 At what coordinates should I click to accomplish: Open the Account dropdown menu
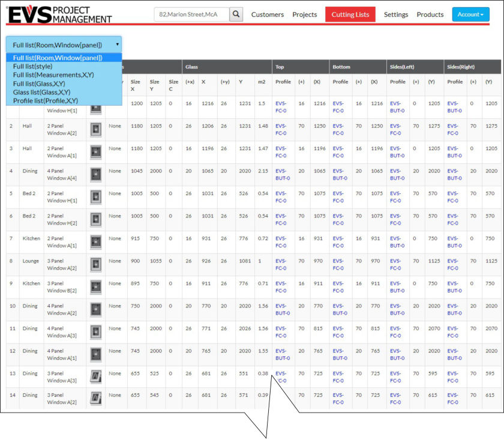click(470, 14)
